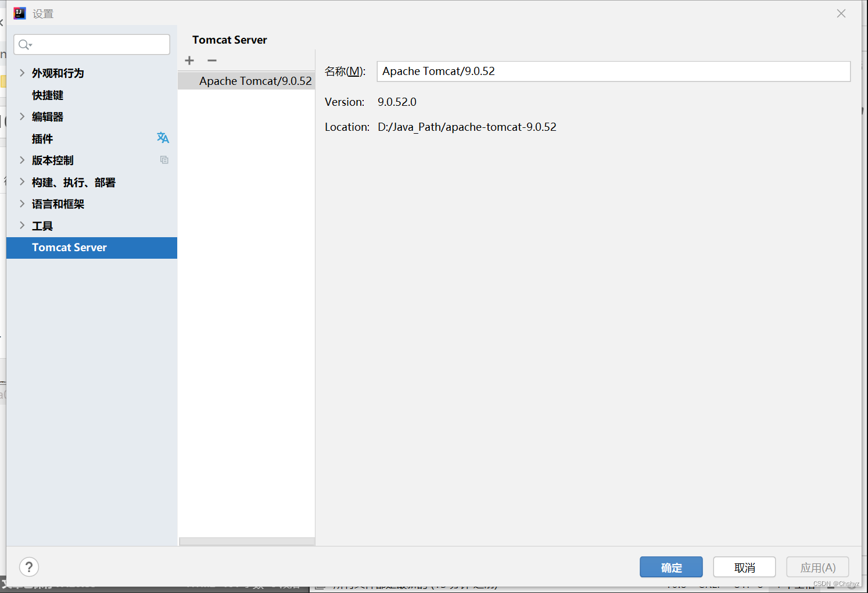The image size is (868, 593).
Task: Expand the 外观和行为 settings group
Action: click(x=22, y=73)
